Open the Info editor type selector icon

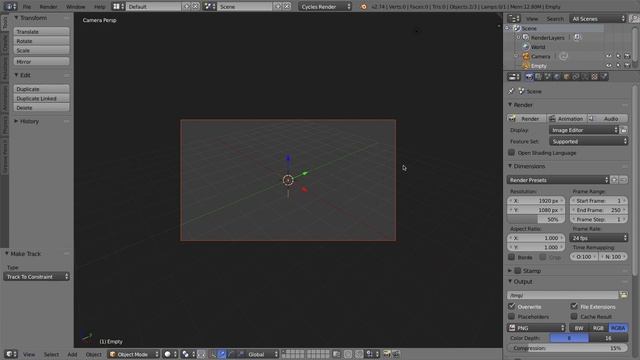[10, 7]
